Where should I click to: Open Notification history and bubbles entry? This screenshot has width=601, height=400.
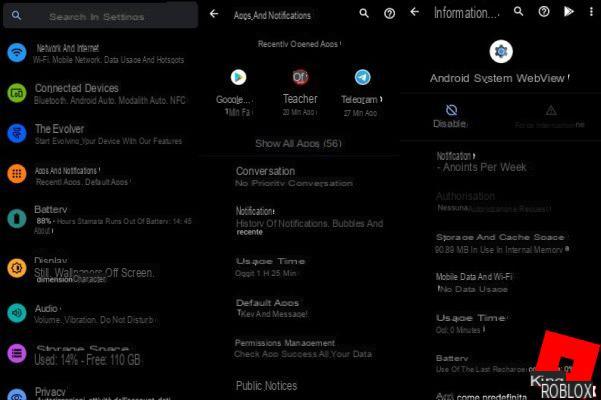[x=309, y=221]
